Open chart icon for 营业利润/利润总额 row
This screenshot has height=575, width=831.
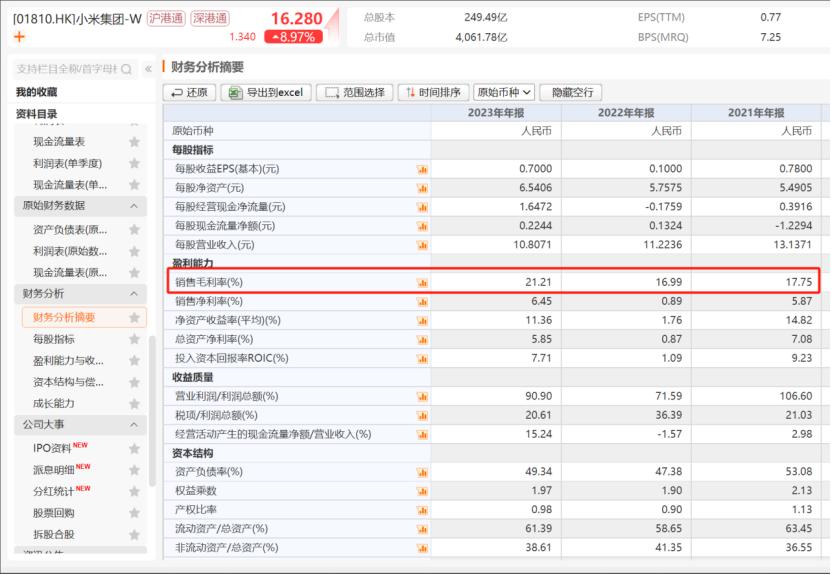[422, 396]
